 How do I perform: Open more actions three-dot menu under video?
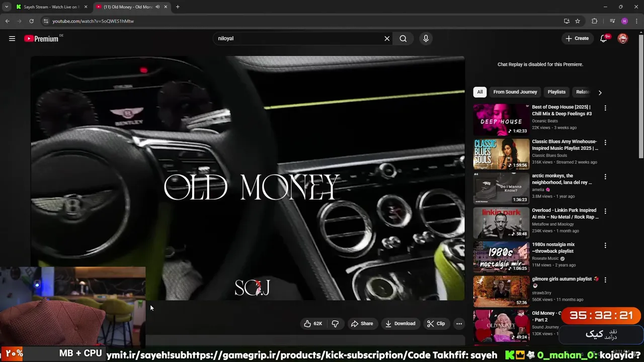click(459, 324)
